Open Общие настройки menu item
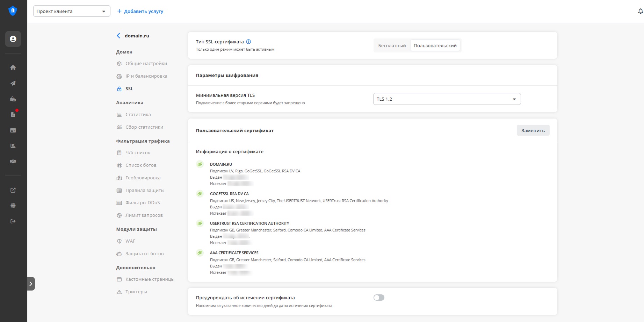The image size is (644, 322). click(146, 64)
